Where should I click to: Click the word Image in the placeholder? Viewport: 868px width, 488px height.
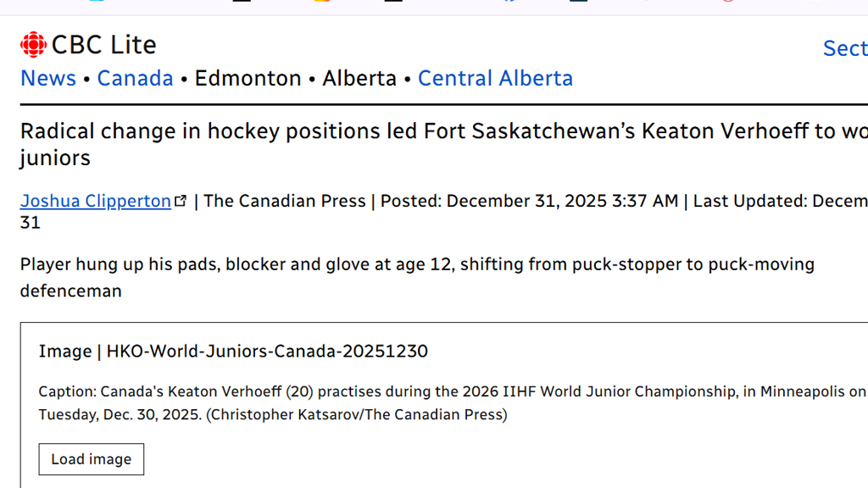(64, 351)
